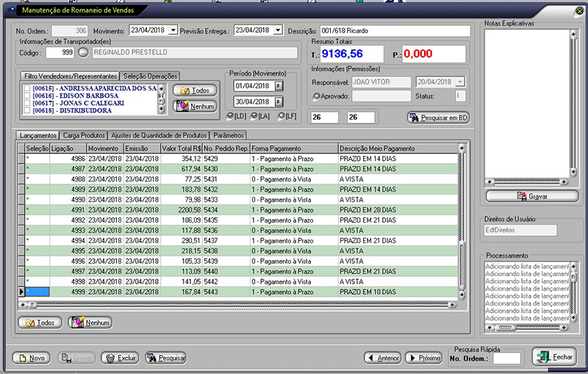Screen dimensions: 588x374
Task: Check the [00615] Andressa Aparecida vendor checkbox
Action: (x=27, y=88)
